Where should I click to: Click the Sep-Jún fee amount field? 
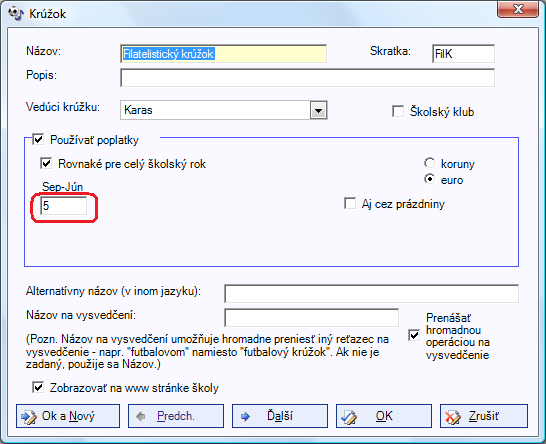64,205
